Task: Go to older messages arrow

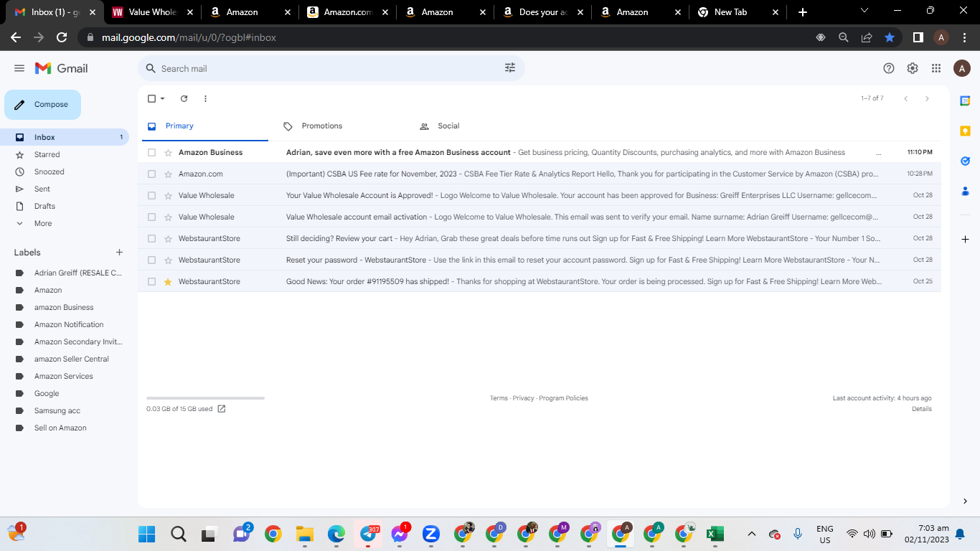Action: pos(927,98)
